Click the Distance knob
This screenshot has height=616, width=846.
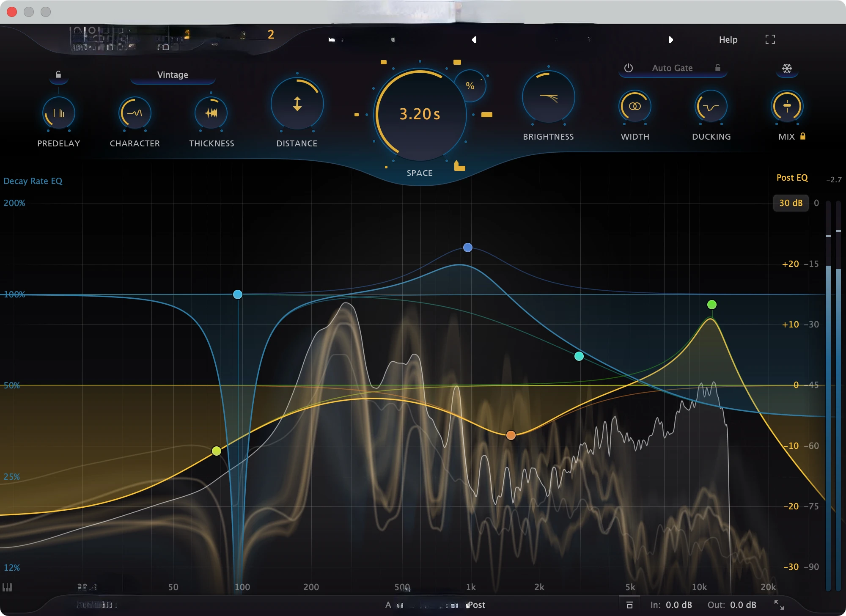[x=297, y=104]
